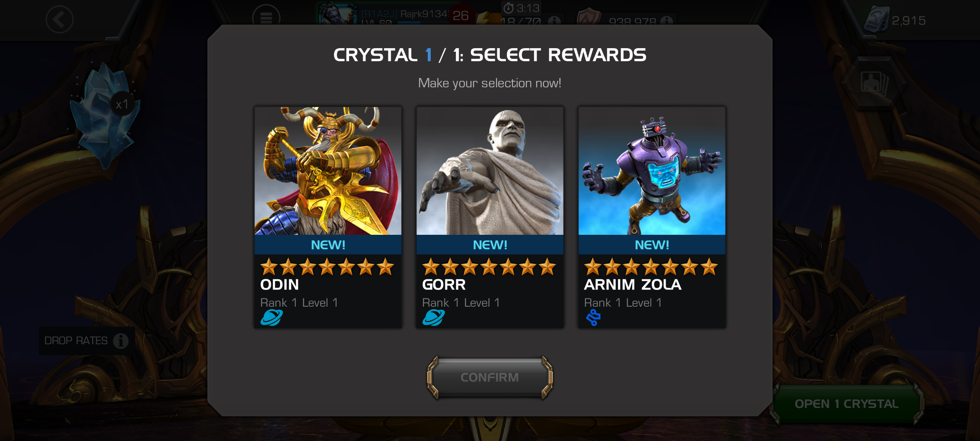Click the Odin name label

[280, 285]
